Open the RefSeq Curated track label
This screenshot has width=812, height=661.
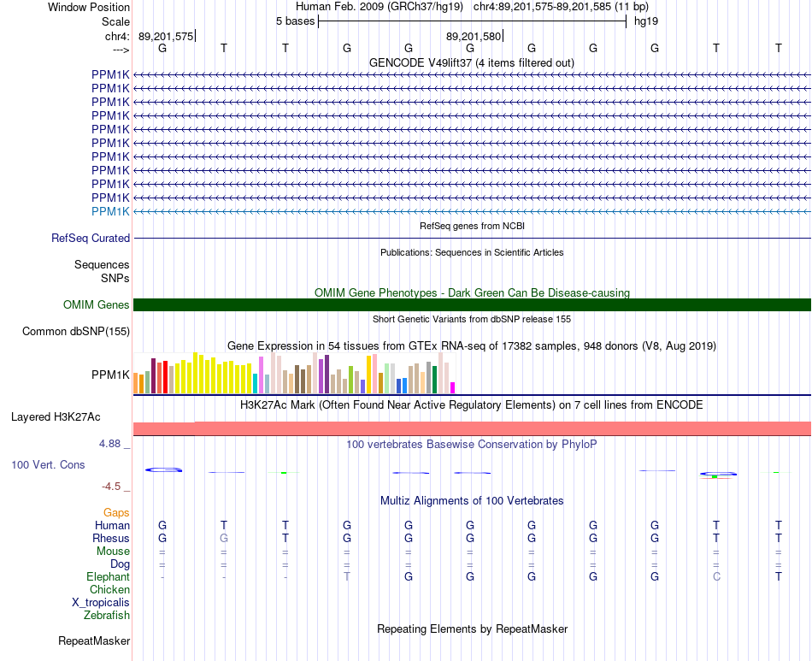point(91,239)
